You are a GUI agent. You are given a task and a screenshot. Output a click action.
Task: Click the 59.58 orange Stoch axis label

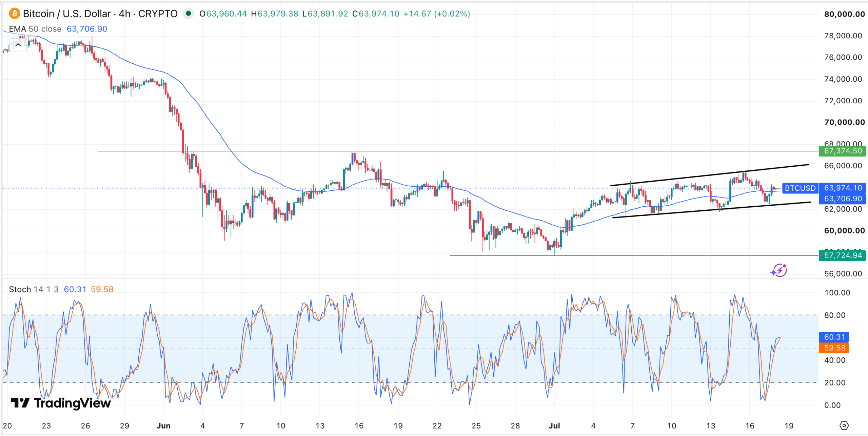pos(834,348)
